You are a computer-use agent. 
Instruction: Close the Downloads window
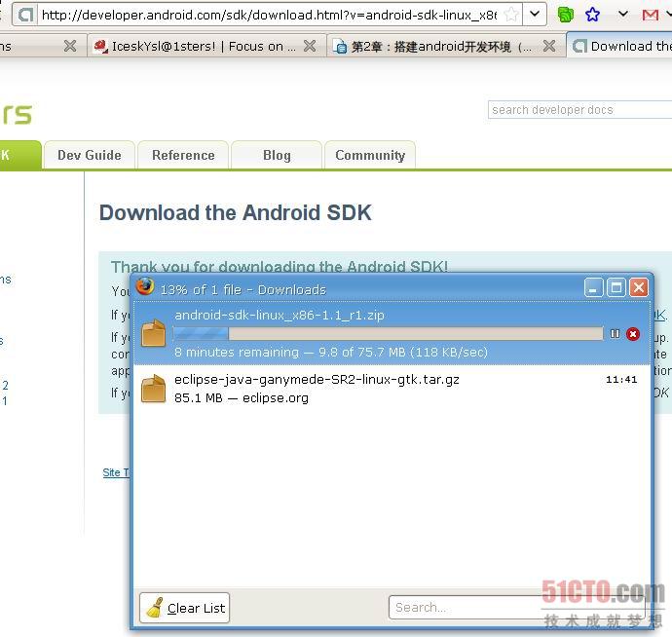coord(639,287)
